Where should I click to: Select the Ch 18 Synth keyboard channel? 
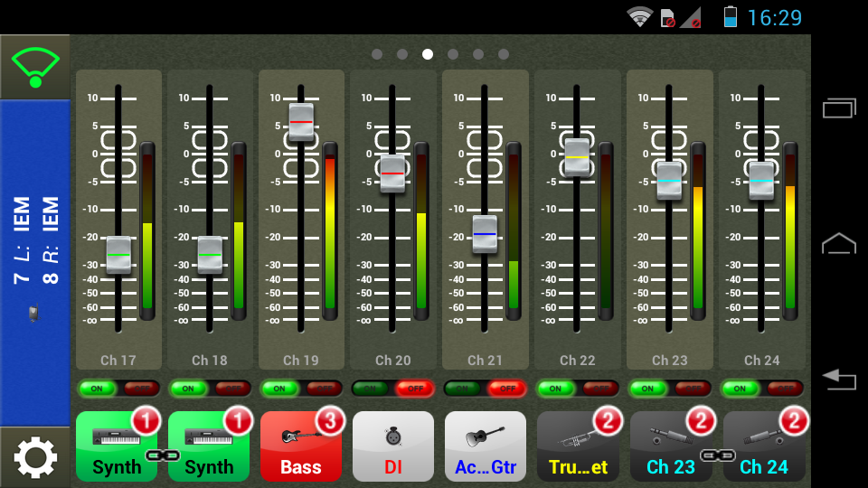click(209, 446)
